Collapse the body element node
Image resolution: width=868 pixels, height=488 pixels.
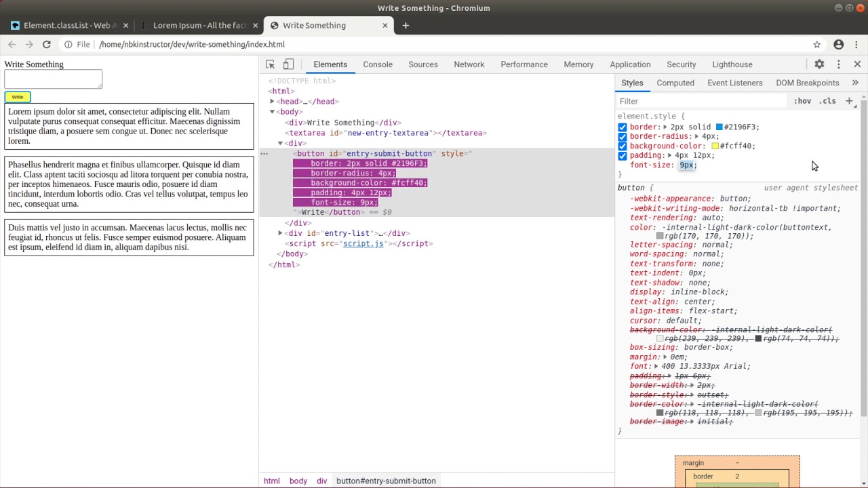tap(273, 112)
